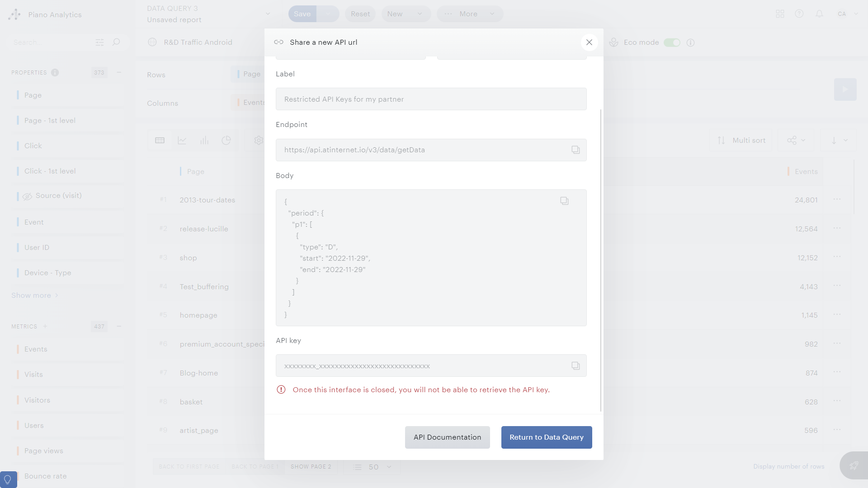Copy the Body JSON content
This screenshot has width=868, height=488.
tap(564, 201)
